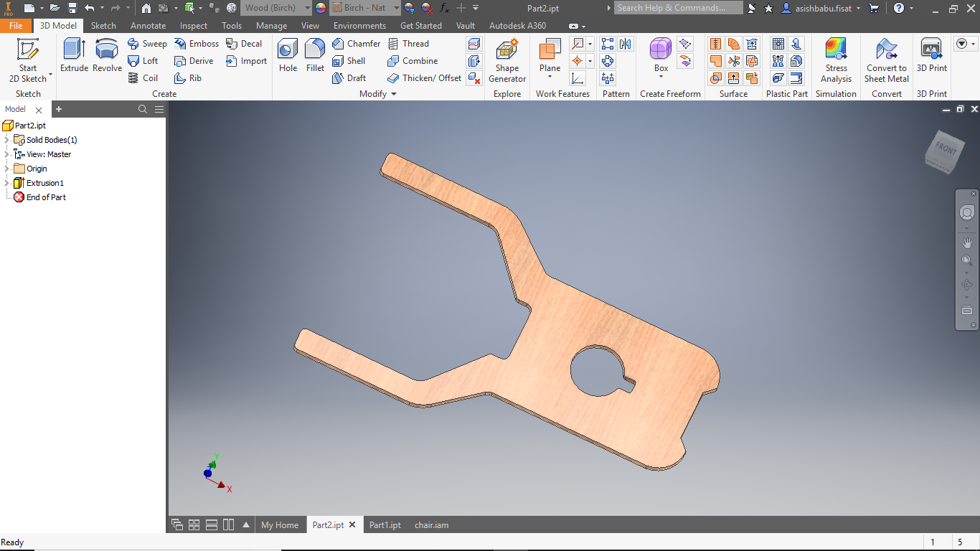The image size is (980, 551).
Task: Select the UCS work feature icon
Action: [x=577, y=78]
